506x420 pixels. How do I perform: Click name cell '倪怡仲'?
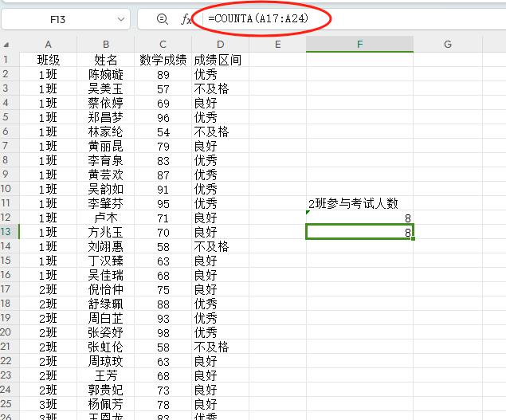point(105,289)
